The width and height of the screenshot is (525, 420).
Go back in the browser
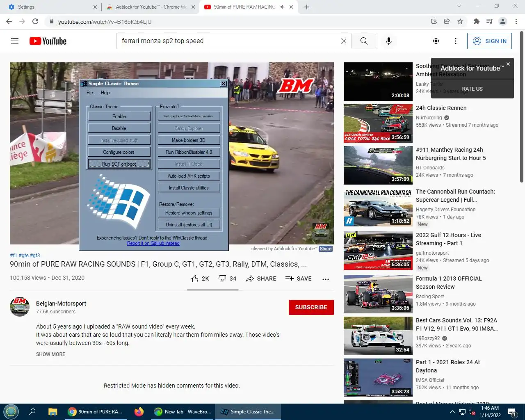coord(9,21)
